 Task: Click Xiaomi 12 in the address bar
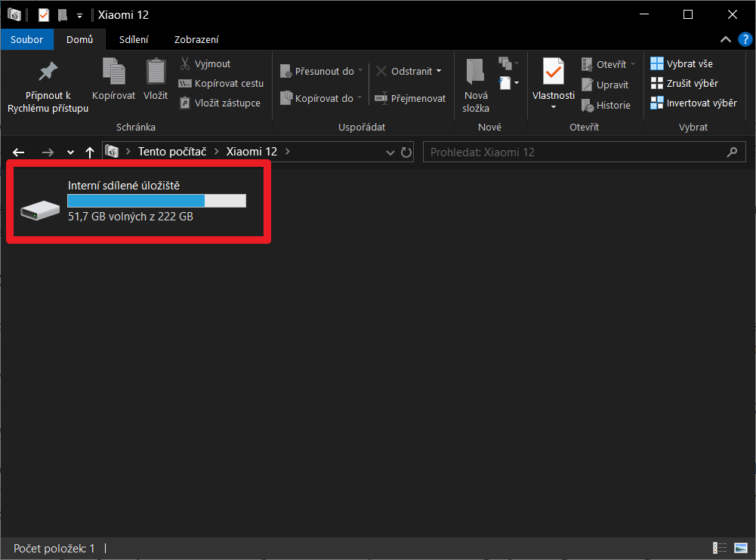click(251, 152)
